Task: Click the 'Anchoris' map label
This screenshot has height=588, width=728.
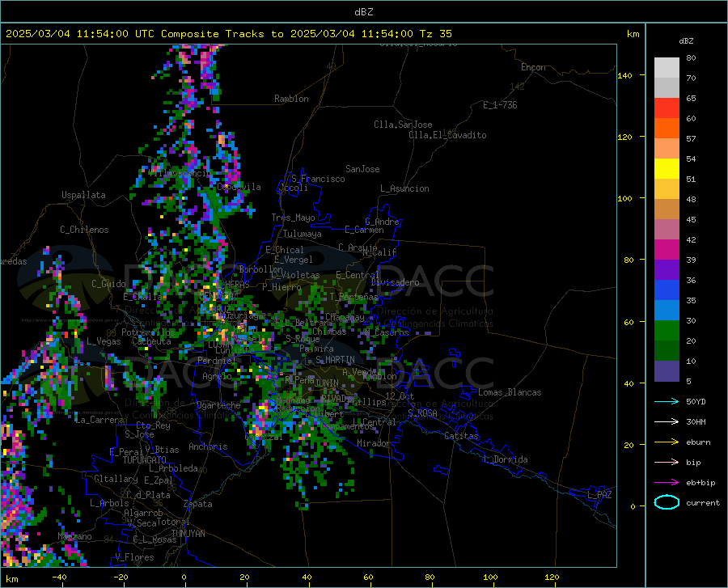Action: [208, 446]
